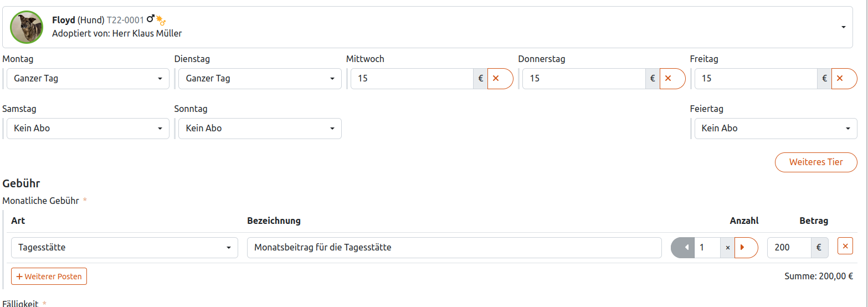Image resolution: width=868 pixels, height=307 pixels.
Task: Open the Montag subscription dropdown
Action: [88, 79]
